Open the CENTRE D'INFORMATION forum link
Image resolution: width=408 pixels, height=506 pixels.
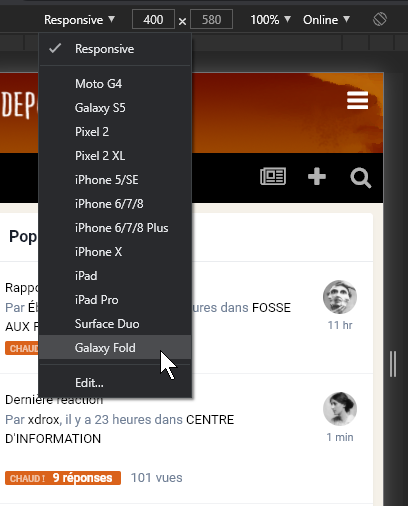tap(120, 429)
